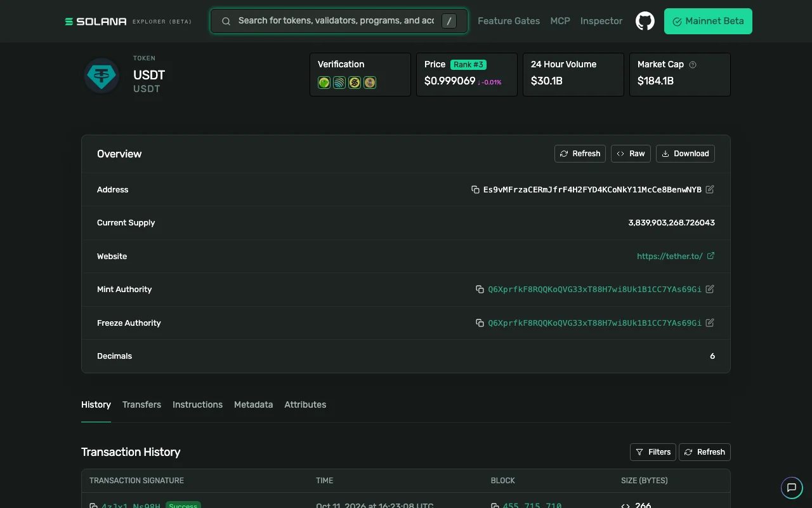Click the current supply value 3,839,903,268.726043
The image size is (812, 508).
[672, 223]
